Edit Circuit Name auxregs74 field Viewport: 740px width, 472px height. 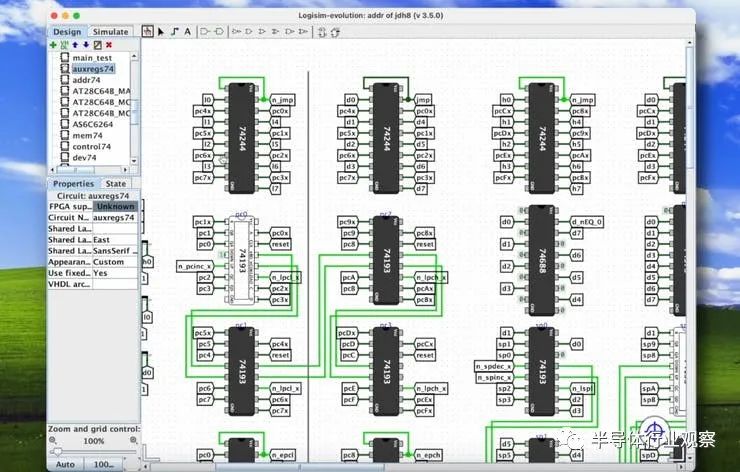115,218
